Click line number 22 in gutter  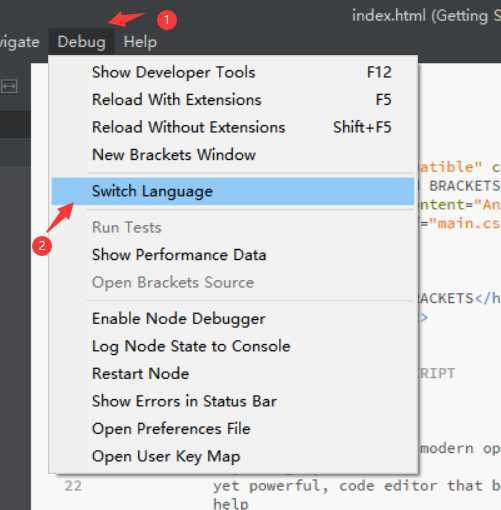point(73,486)
